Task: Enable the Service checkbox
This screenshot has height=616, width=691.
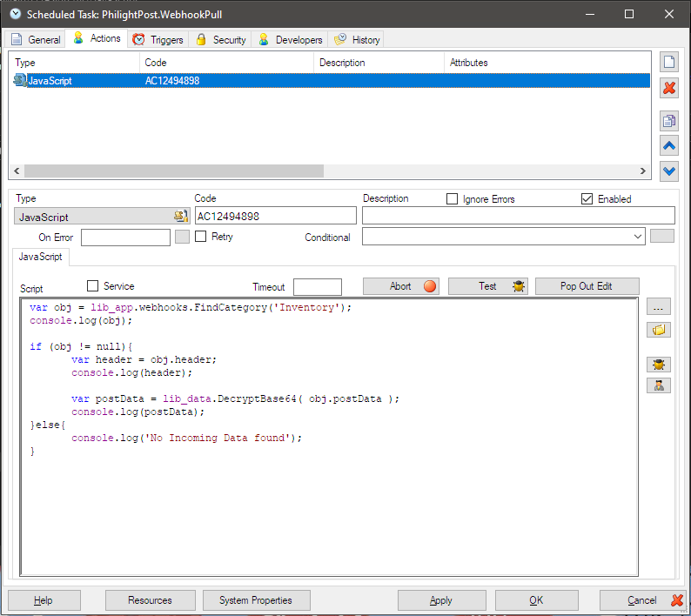Action: coord(92,286)
